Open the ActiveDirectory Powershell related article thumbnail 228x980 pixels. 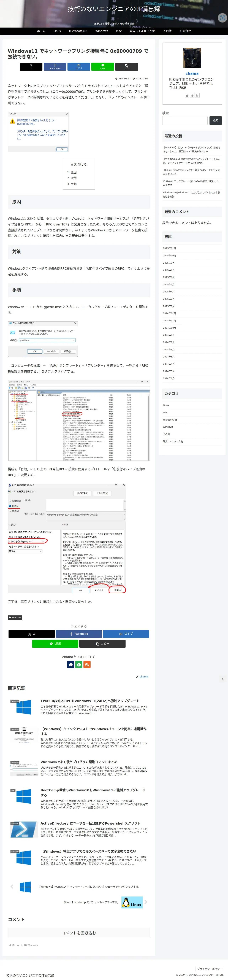pos(24,829)
